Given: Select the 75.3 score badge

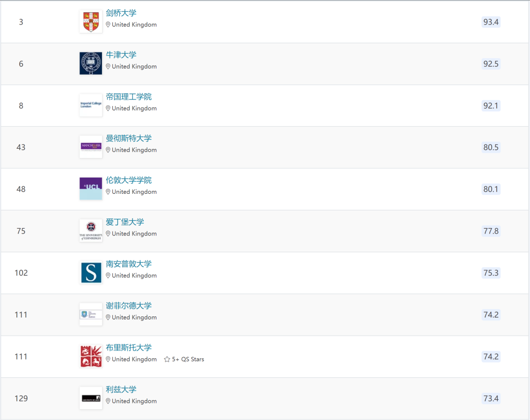Looking at the screenshot, I should coord(491,273).
